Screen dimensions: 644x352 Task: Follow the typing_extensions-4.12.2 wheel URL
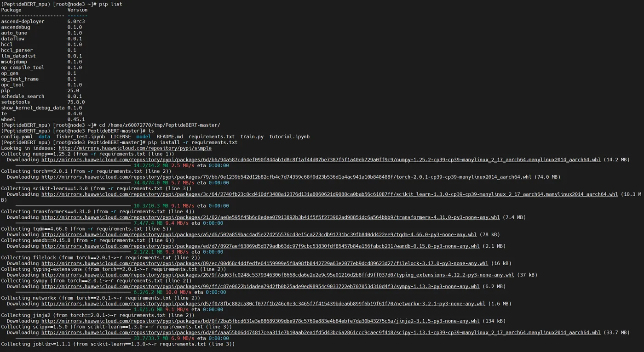click(x=278, y=275)
